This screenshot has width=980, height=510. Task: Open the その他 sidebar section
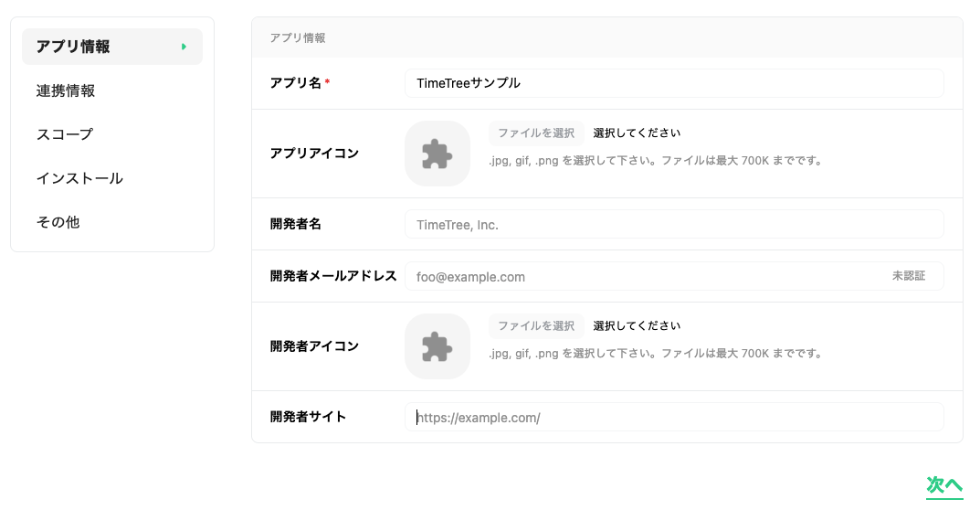(58, 222)
